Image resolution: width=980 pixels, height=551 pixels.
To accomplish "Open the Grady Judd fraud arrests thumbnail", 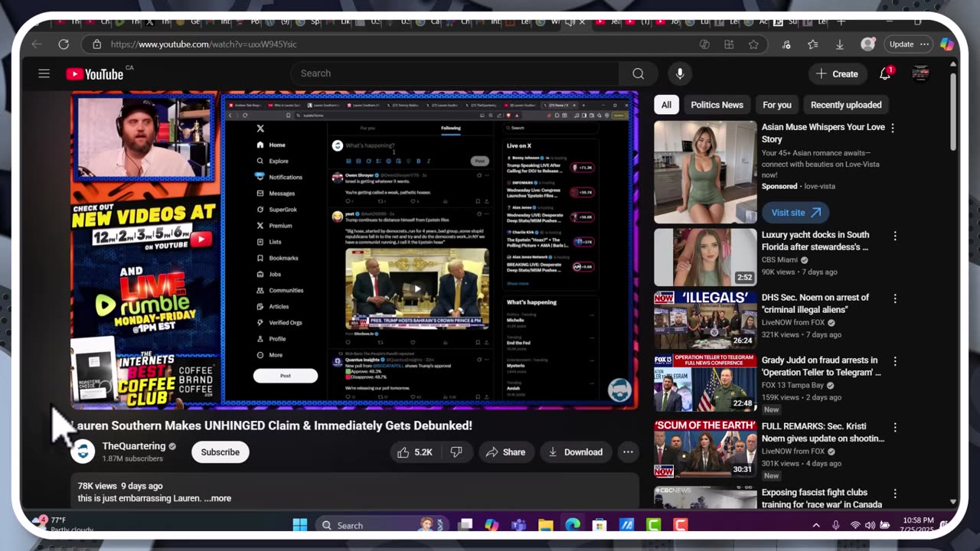I will (705, 383).
